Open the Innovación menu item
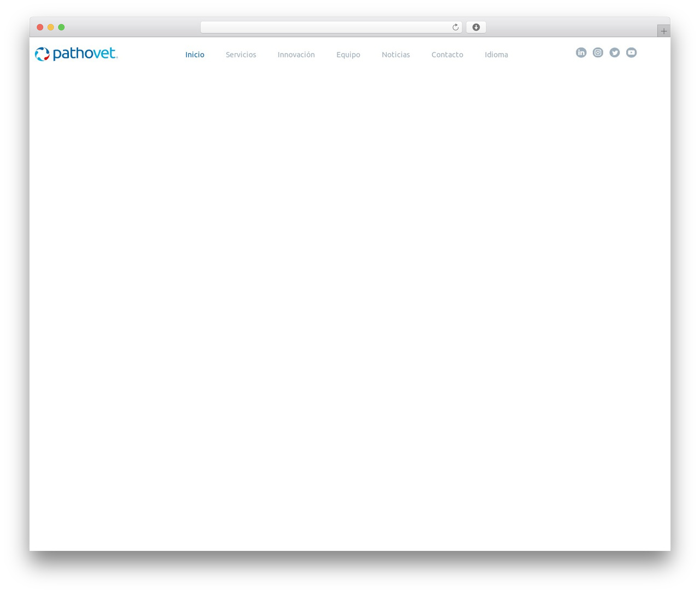700x593 pixels. [296, 55]
